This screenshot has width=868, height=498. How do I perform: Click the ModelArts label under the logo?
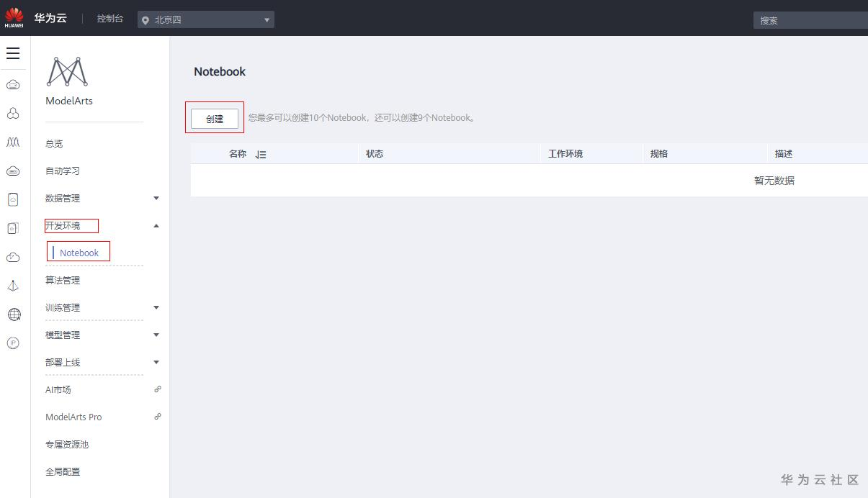pos(69,101)
